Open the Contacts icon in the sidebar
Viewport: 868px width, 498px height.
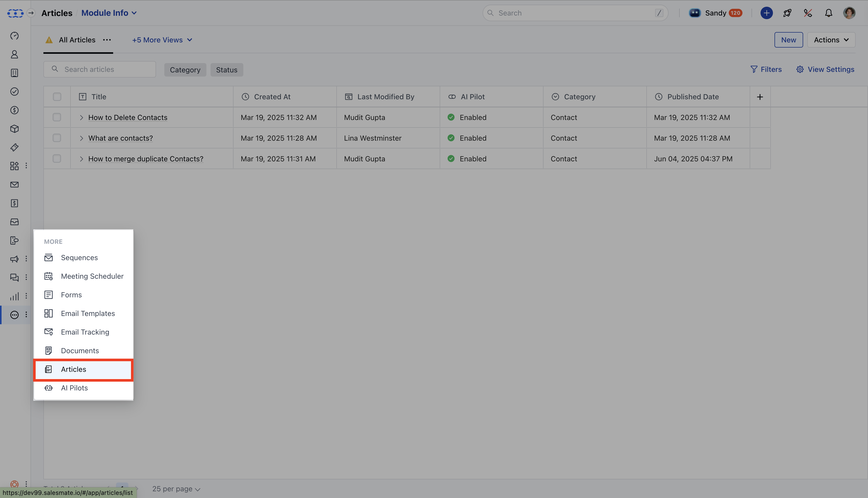pos(14,54)
